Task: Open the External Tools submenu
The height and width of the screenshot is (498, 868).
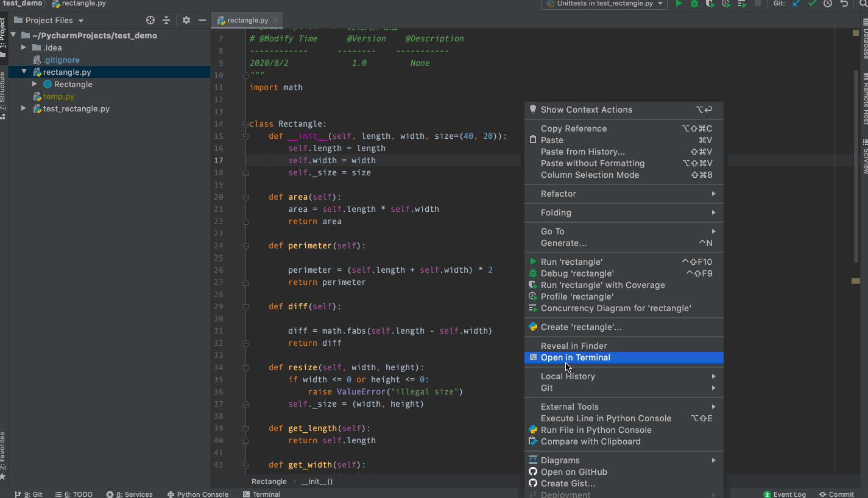Action: pyautogui.click(x=624, y=407)
